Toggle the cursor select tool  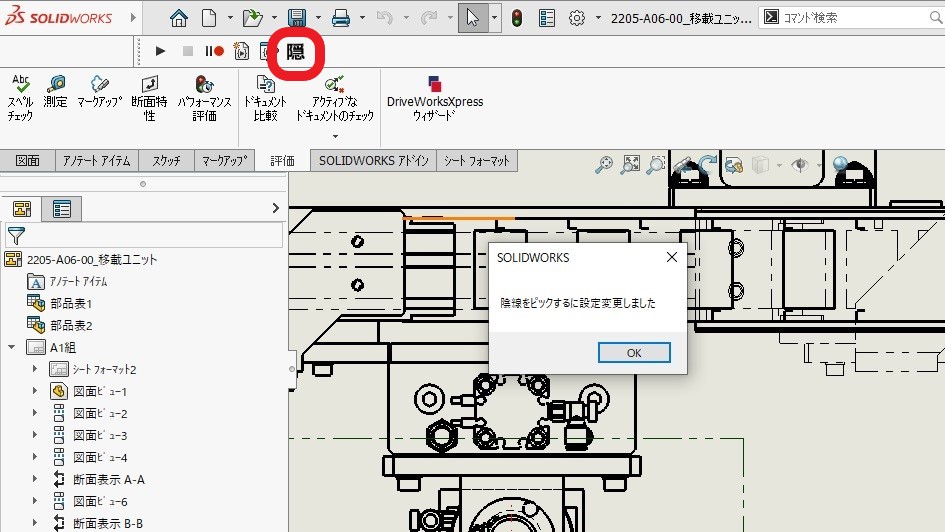[472, 18]
